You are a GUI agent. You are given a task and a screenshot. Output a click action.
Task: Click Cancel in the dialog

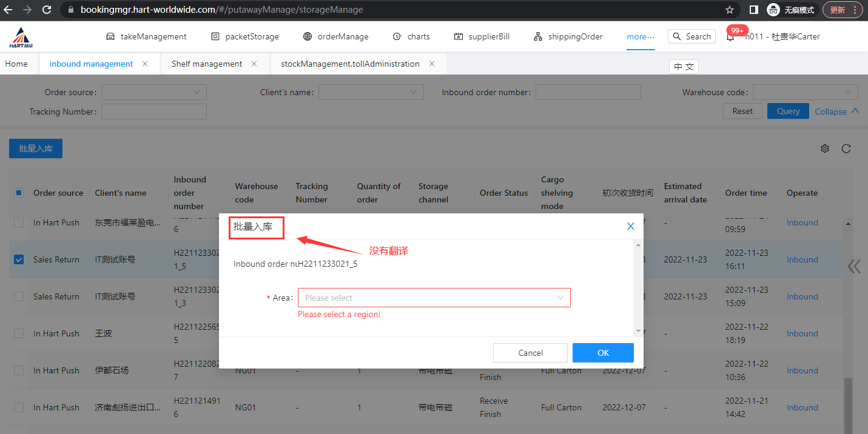[x=530, y=353]
